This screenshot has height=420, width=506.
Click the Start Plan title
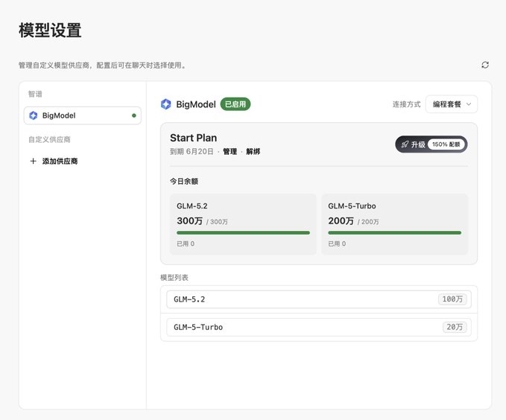(x=193, y=138)
